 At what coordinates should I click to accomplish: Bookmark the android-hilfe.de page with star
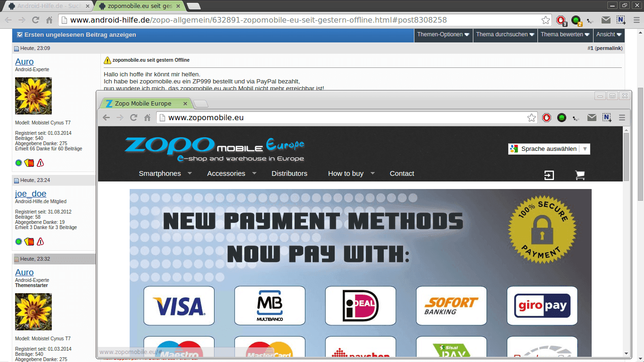(x=545, y=20)
